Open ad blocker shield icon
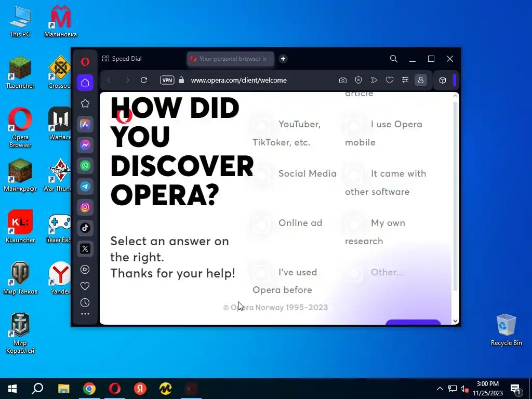532x399 pixels. click(358, 80)
